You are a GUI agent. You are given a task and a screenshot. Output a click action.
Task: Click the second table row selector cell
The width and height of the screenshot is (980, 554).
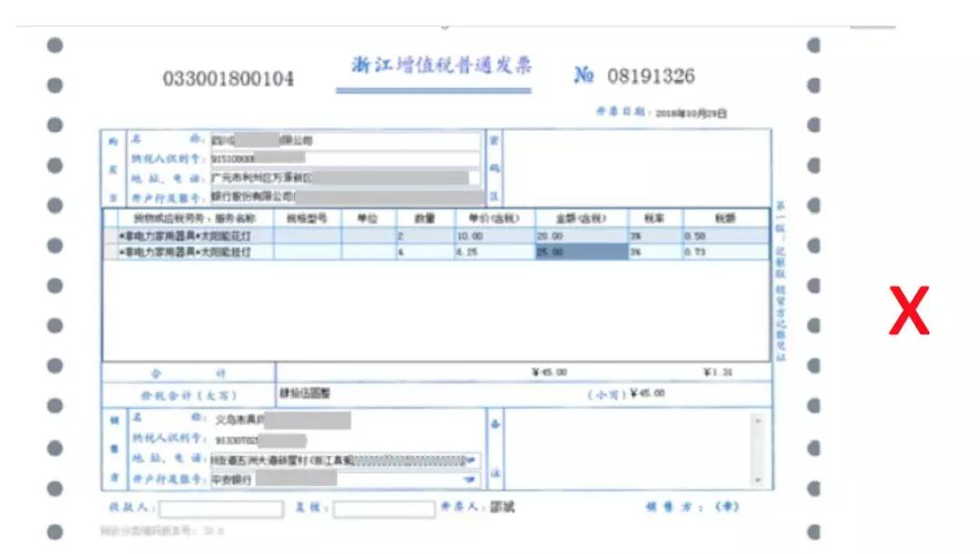(111, 252)
